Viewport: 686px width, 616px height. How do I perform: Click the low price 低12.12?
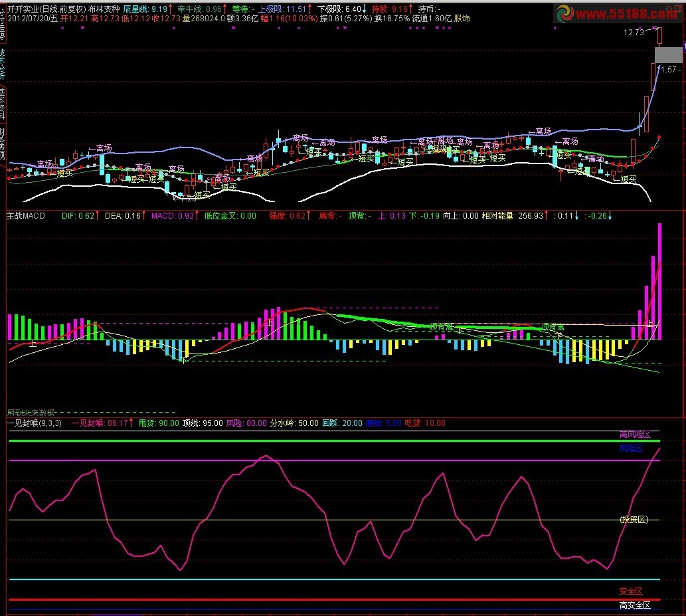coord(135,19)
